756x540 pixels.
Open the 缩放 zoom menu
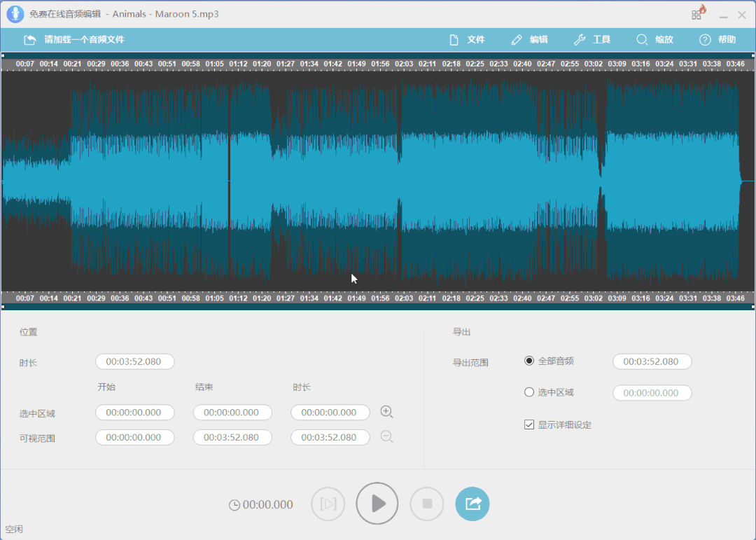(654, 39)
